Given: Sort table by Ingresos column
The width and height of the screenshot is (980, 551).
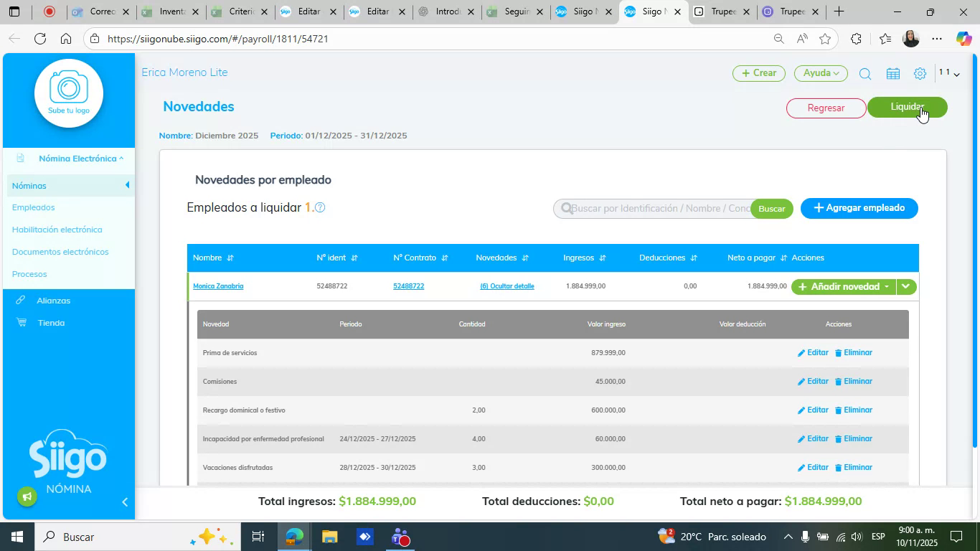Looking at the screenshot, I should point(603,258).
